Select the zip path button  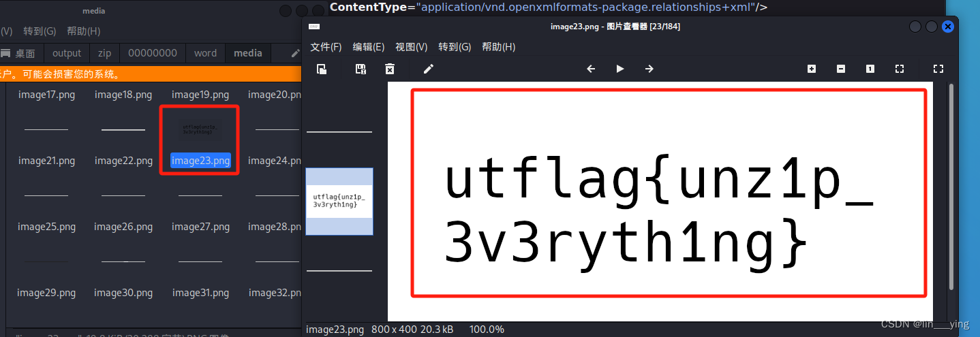[x=104, y=53]
